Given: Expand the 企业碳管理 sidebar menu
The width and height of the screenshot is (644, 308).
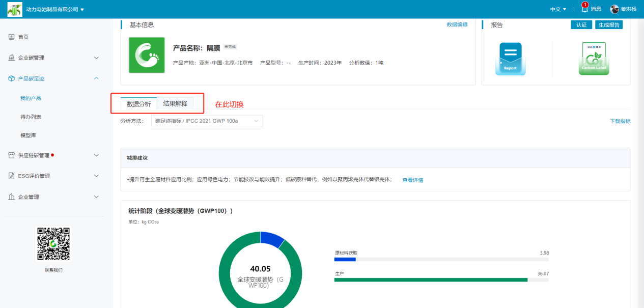Looking at the screenshot, I should tap(96, 58).
